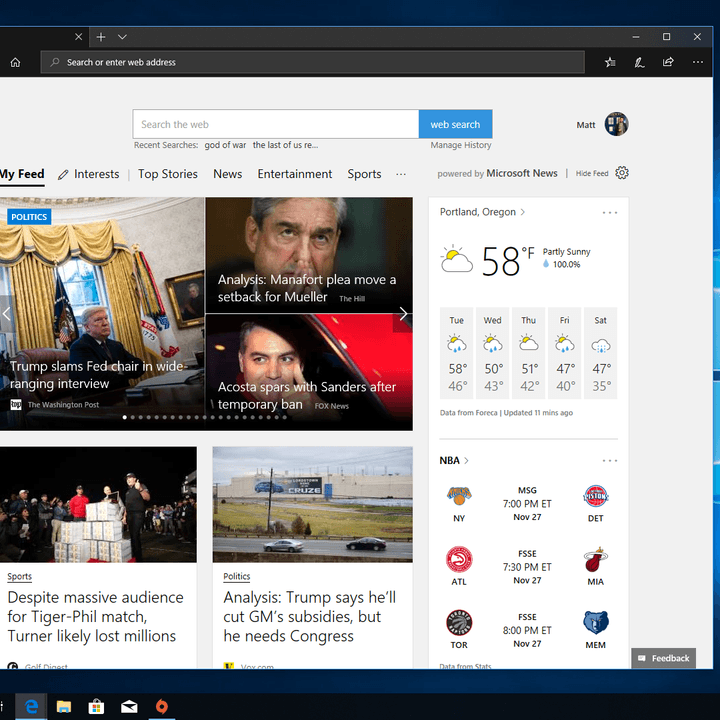Click the Politics label on GM article
The height and width of the screenshot is (720, 720).
tap(236, 577)
